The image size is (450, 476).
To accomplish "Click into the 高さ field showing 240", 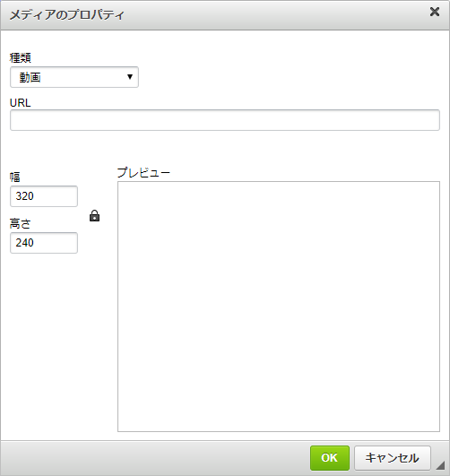I will point(44,243).
